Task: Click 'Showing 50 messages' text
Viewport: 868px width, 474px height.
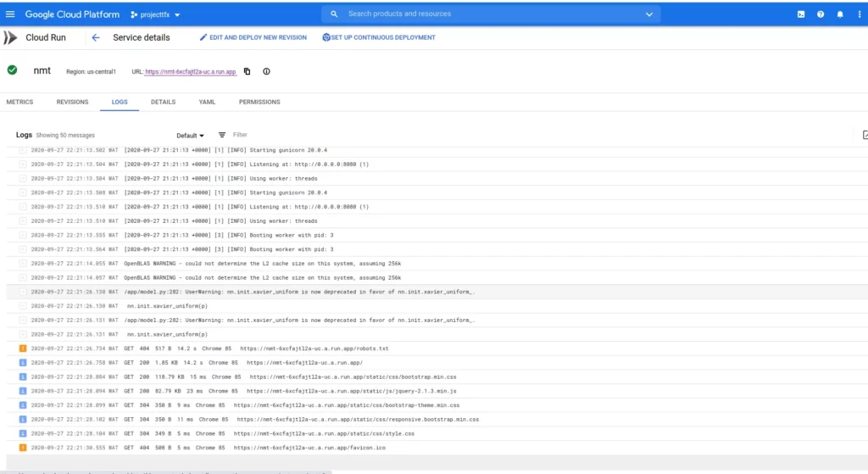Action: 65,135
